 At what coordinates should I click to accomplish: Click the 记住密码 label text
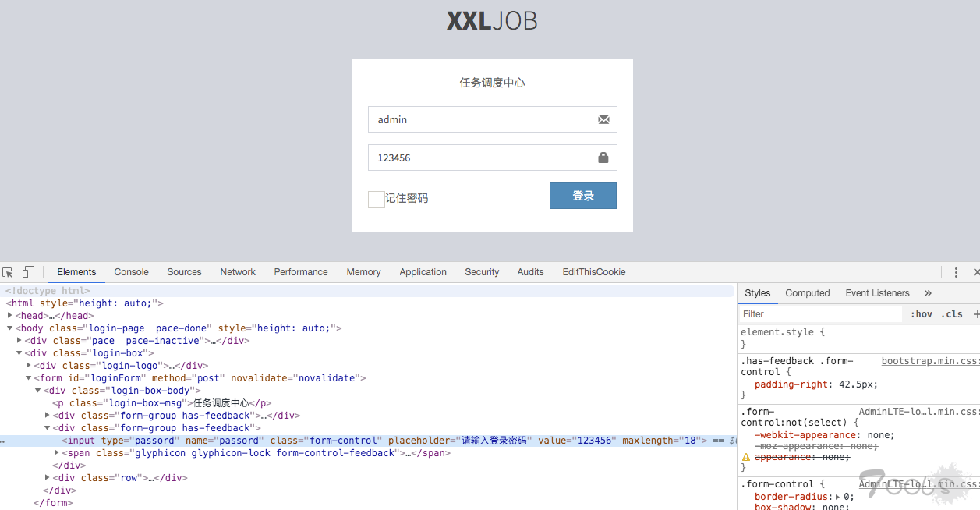406,199
